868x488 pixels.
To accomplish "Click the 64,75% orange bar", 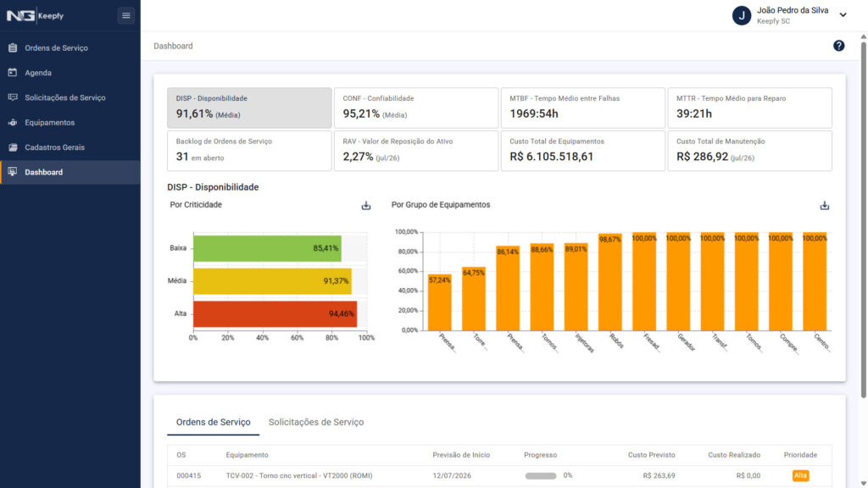I will point(474,299).
